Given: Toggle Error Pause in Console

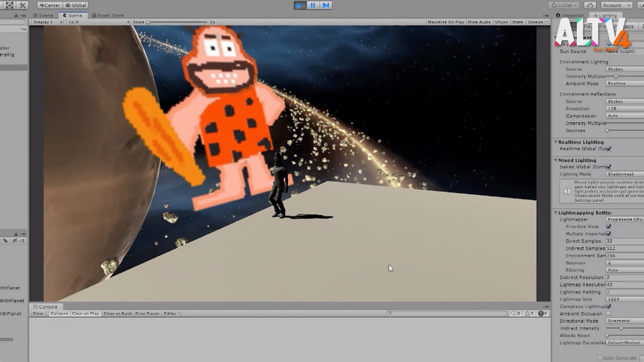Looking at the screenshot, I should click(x=147, y=313).
